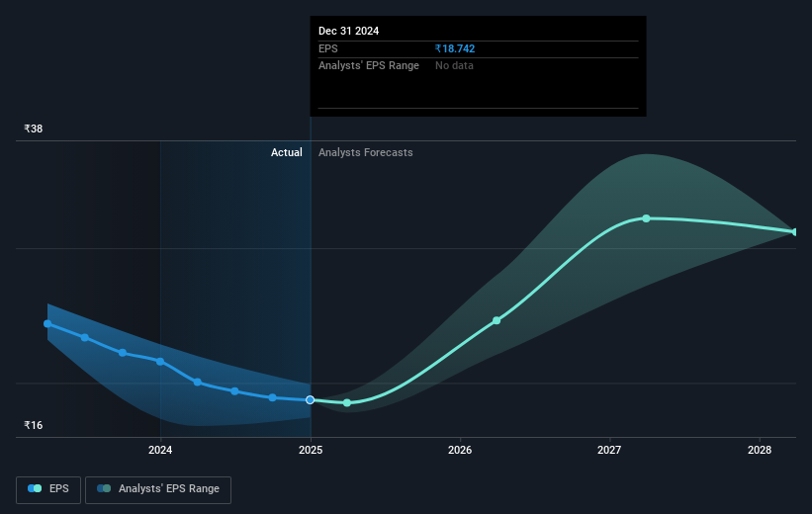Click the 'Analysts Forecasts' label

point(366,152)
